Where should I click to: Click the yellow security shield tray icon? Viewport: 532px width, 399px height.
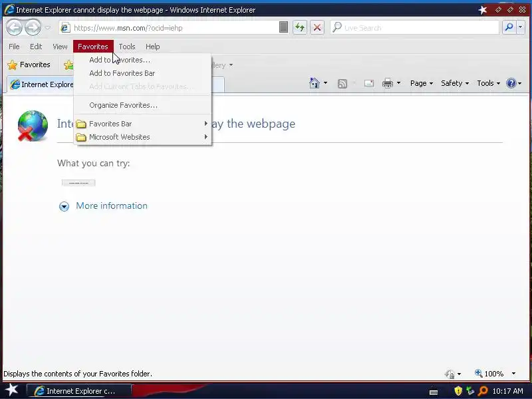(458, 391)
